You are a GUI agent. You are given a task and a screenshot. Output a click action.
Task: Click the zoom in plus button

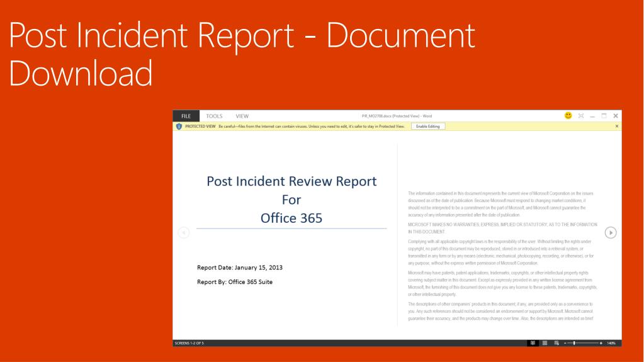tap(601, 342)
